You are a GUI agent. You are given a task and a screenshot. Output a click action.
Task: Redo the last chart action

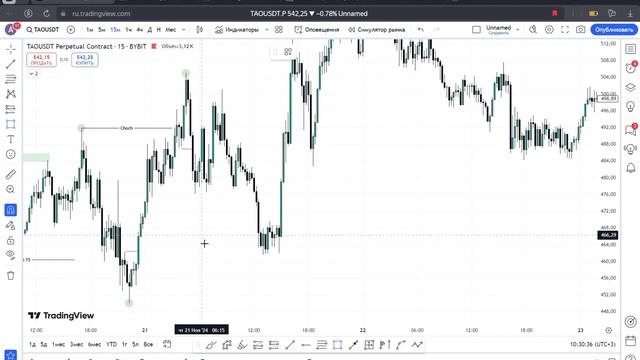(436, 29)
